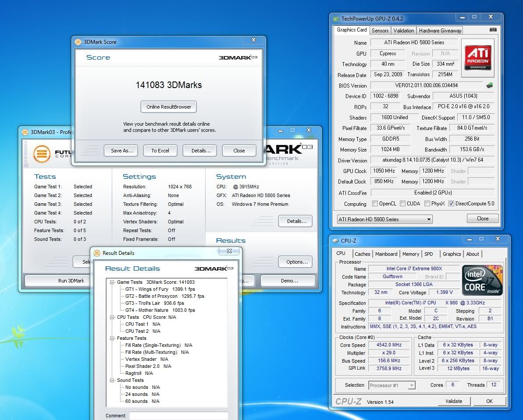Enable the OpenCL checkbox in GPU-Z
Image resolution: width=523 pixels, height=420 pixels.
375,204
